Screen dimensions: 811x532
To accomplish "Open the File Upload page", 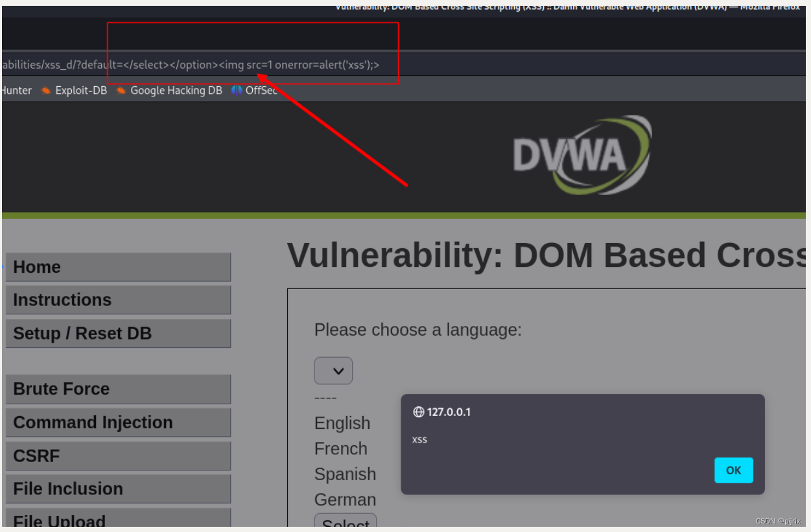I will tap(118, 518).
